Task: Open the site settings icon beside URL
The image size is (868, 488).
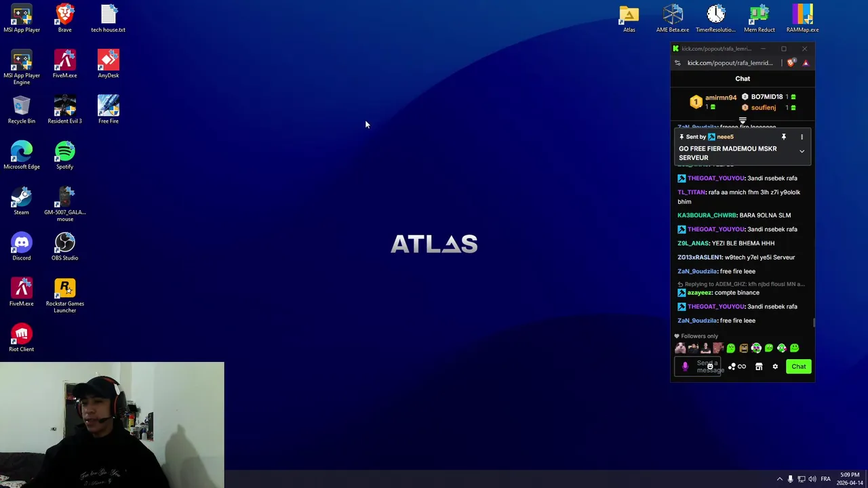Action: [677, 63]
